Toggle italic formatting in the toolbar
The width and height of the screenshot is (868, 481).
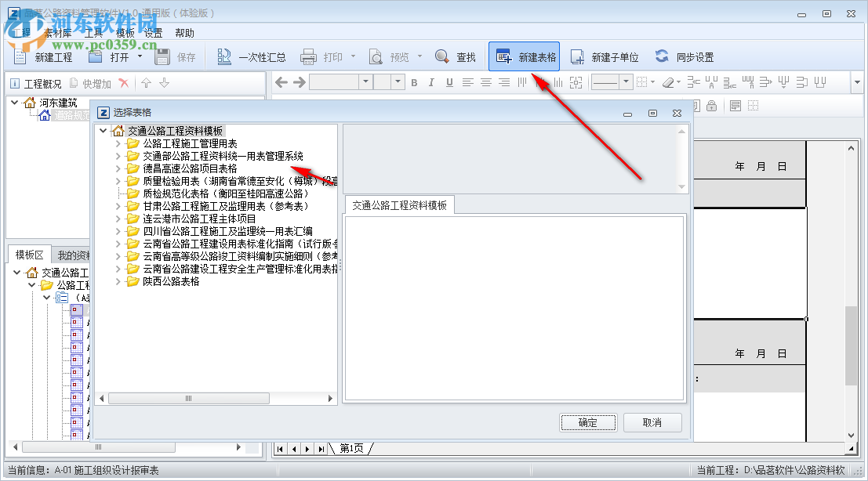click(431, 81)
